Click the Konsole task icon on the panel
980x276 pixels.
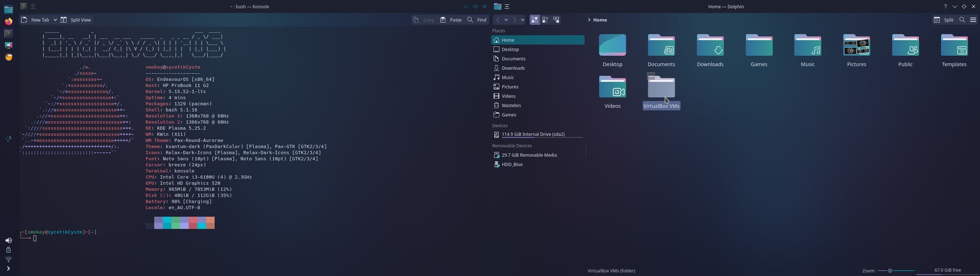(x=8, y=33)
